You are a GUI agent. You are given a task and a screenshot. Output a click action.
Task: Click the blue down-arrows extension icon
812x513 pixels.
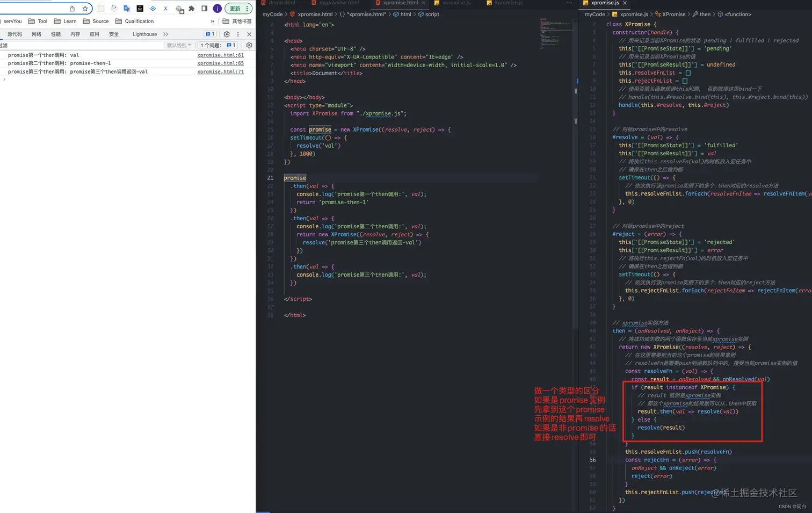[153, 9]
